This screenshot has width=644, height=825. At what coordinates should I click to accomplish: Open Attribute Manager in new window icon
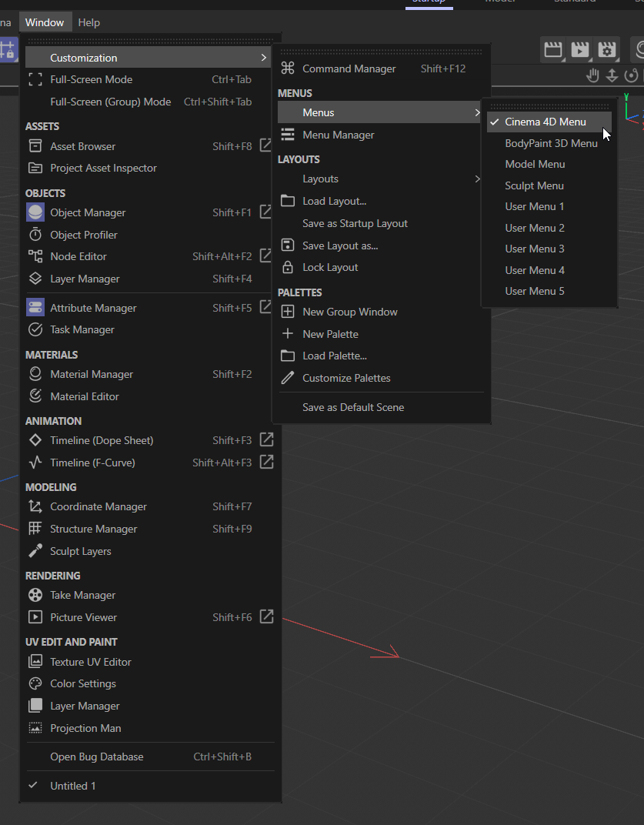pos(267,307)
